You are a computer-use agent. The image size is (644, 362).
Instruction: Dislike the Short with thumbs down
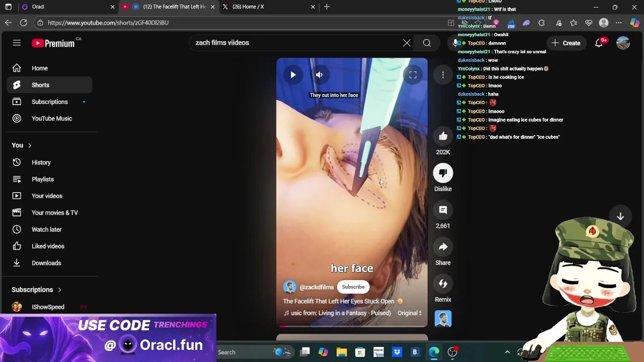443,173
